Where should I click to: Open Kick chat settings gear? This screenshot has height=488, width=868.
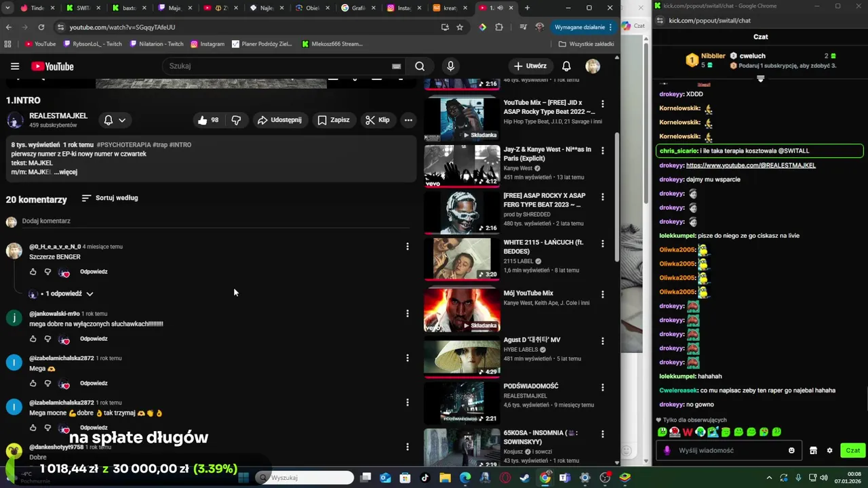click(829, 451)
